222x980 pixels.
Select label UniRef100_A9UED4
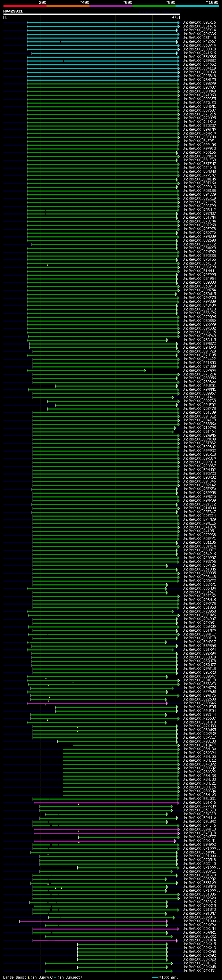click(x=199, y=711)
